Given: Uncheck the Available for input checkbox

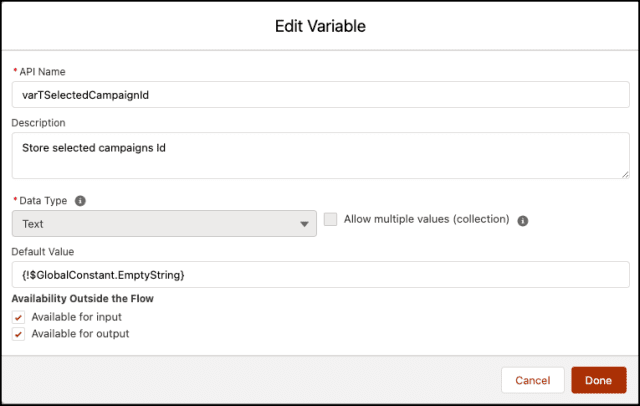Looking at the screenshot, I should [x=19, y=317].
